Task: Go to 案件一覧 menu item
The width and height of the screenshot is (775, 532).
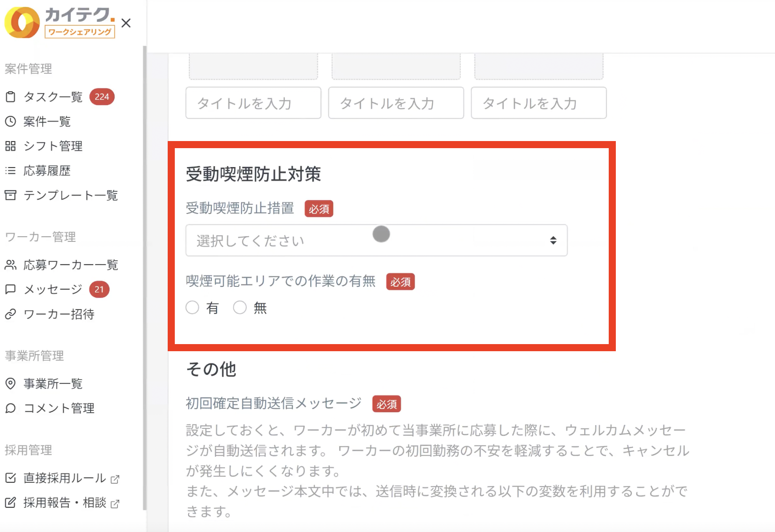Action: click(x=47, y=122)
